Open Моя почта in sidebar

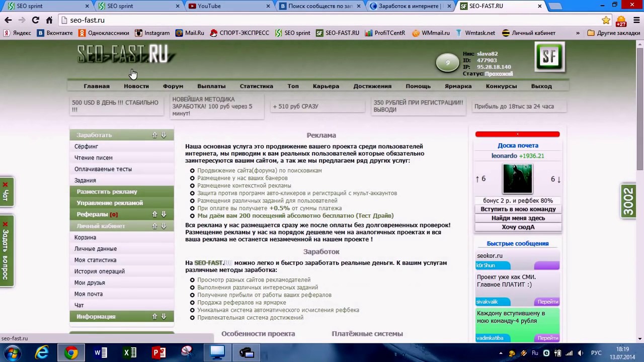point(89,294)
